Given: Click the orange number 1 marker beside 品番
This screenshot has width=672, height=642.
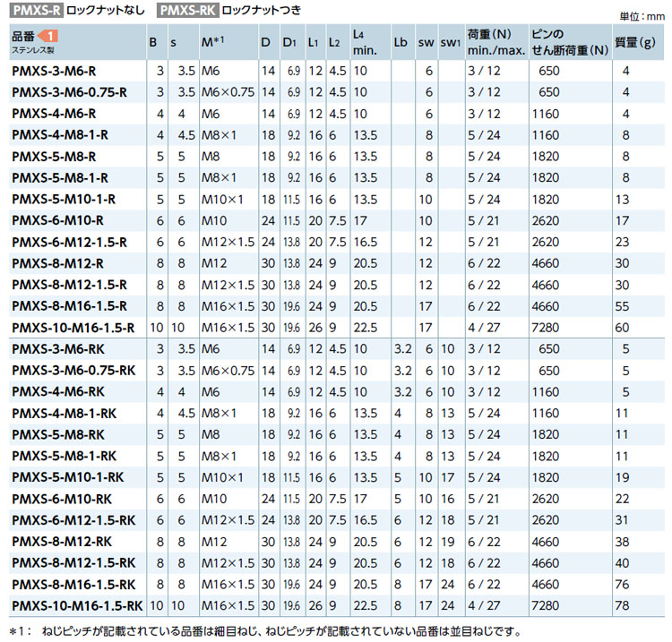Looking at the screenshot, I should click(49, 36).
